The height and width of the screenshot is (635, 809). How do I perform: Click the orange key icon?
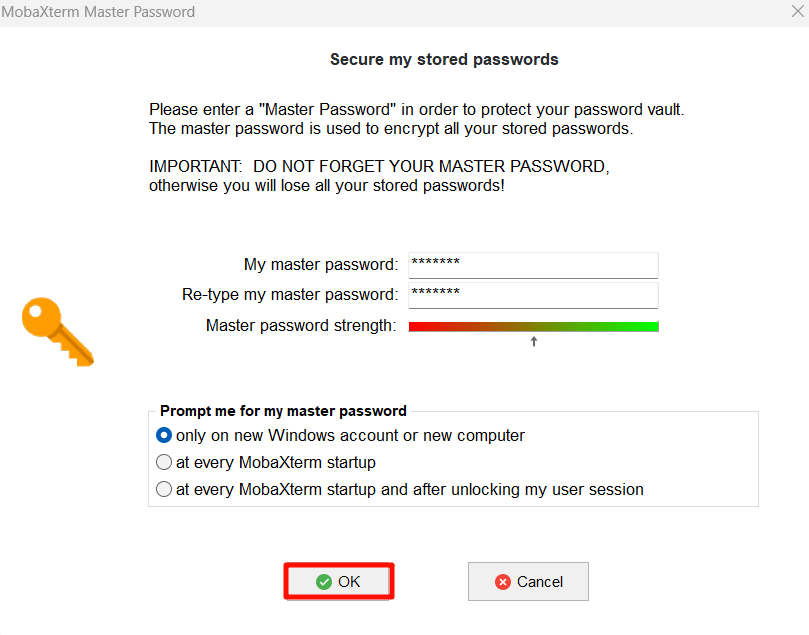pos(58,332)
